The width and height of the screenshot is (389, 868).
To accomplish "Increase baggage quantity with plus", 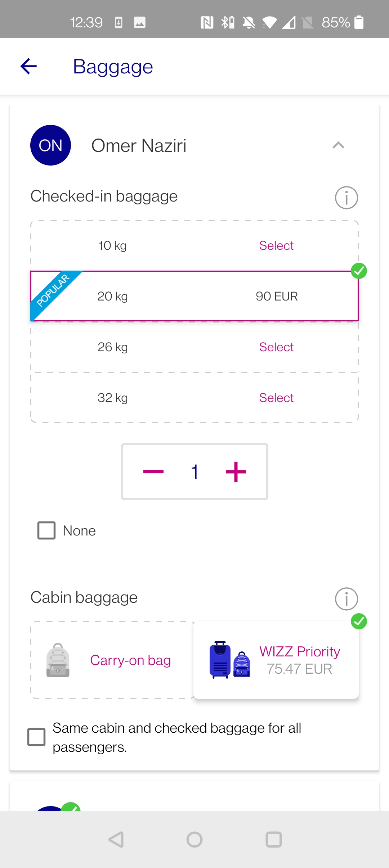I will click(236, 471).
